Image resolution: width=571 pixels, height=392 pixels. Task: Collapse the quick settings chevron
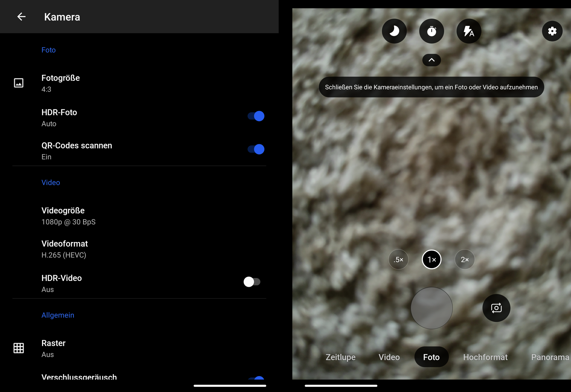(x=431, y=60)
